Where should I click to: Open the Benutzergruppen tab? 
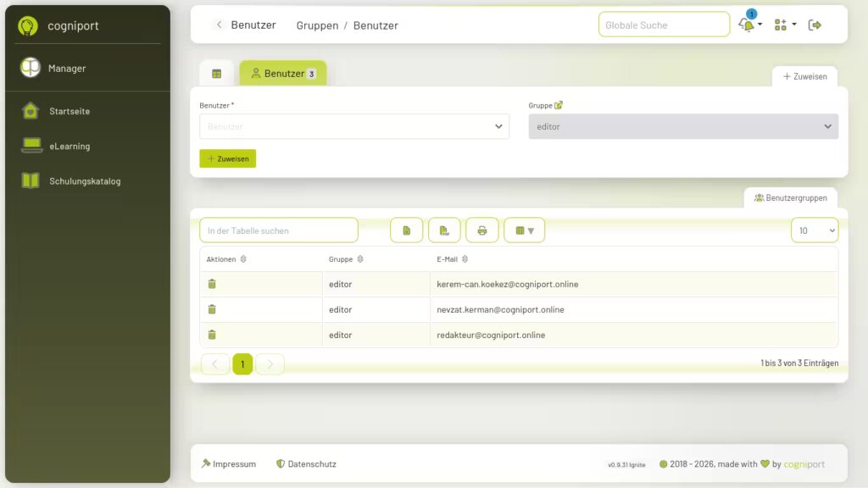click(791, 197)
